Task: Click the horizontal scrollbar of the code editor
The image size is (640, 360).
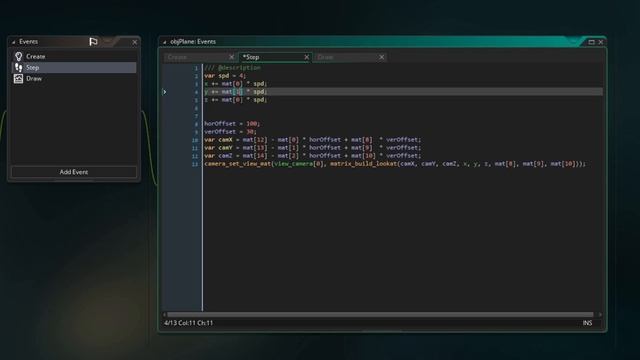Action: (380, 315)
